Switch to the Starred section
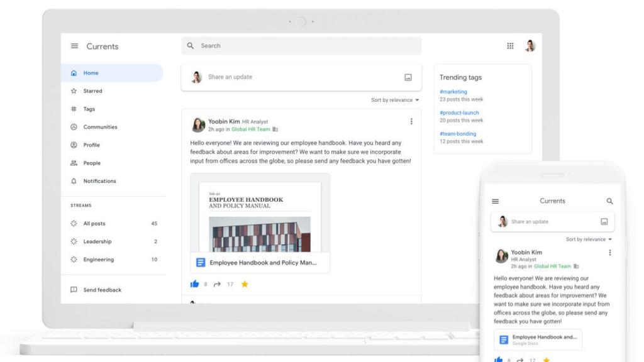The height and width of the screenshot is (362, 644). 92,90
